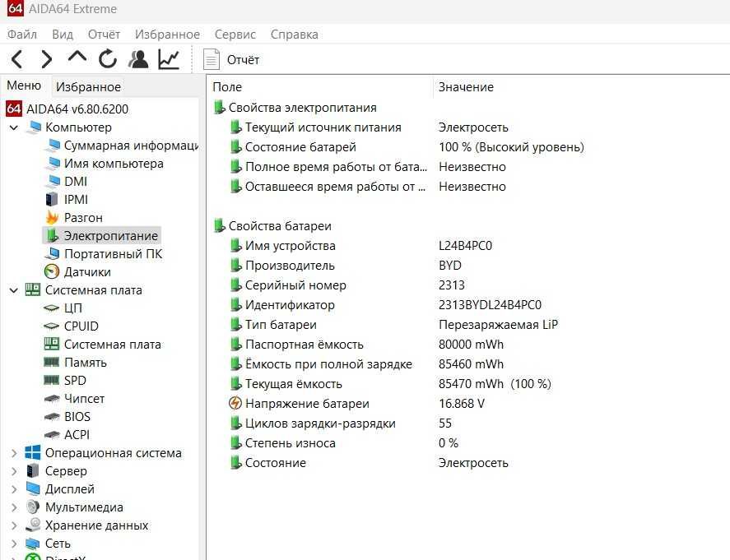This screenshot has height=560, width=730.
Task: Switch to the Меню tab
Action: [x=24, y=86]
